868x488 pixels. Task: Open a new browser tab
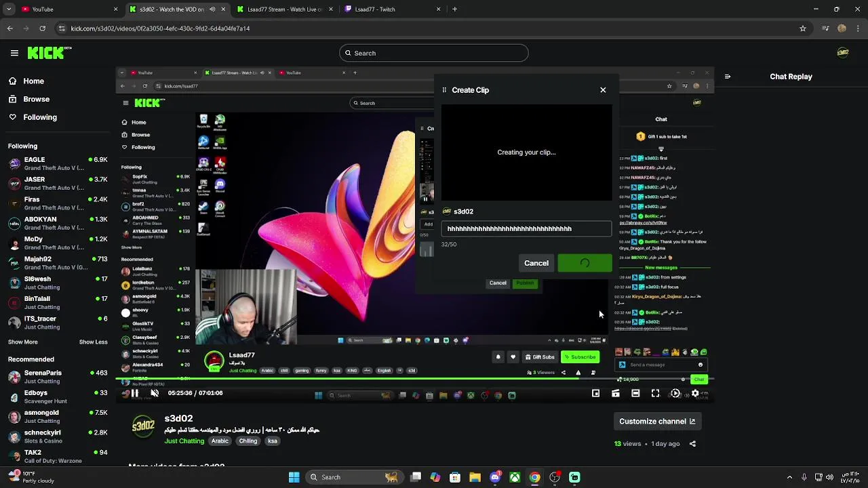click(x=454, y=9)
